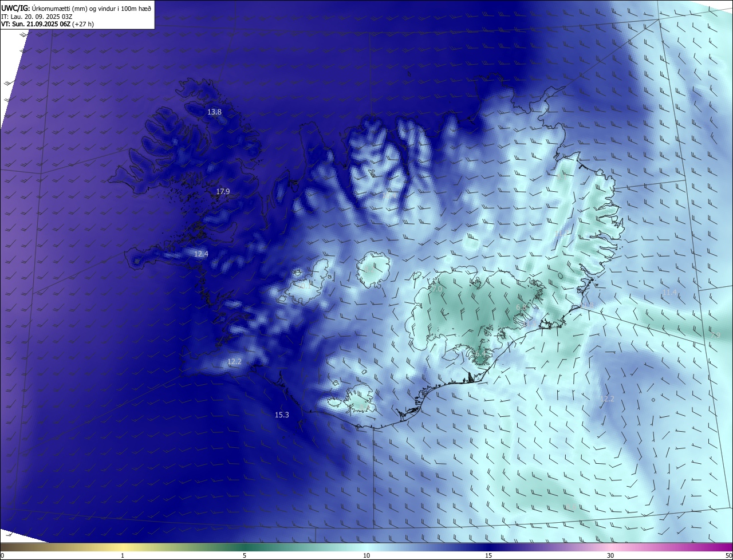Click the 17.9 value label
Image resolution: width=733 pixels, height=560 pixels.
coord(223,191)
